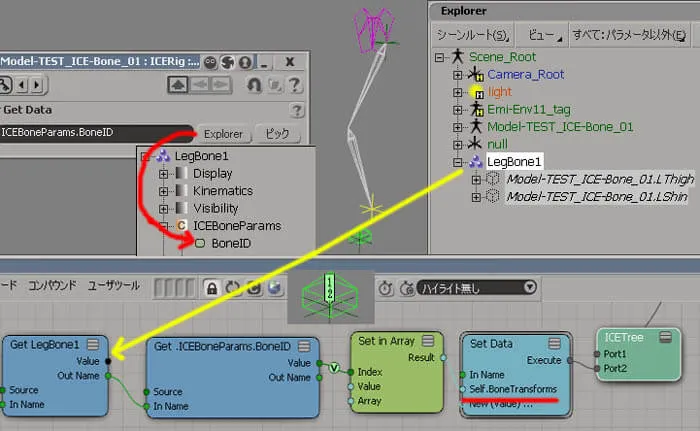
Task: Click the ICEBoneParams.BoneID reference field
Action: pyautogui.click(x=96, y=133)
